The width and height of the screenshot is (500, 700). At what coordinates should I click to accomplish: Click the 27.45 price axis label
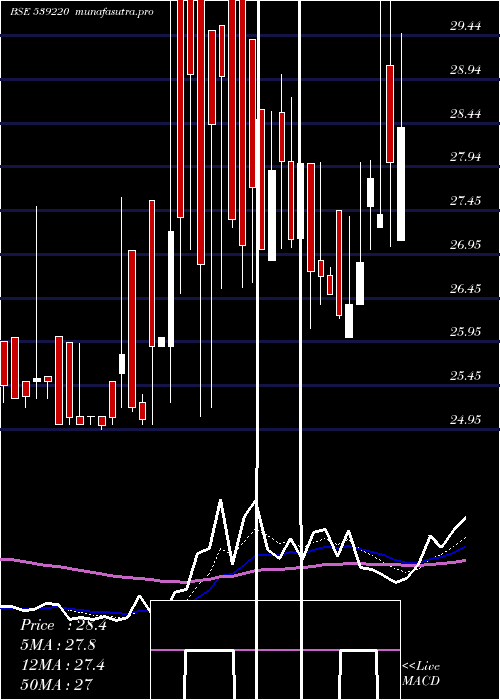[x=465, y=200]
